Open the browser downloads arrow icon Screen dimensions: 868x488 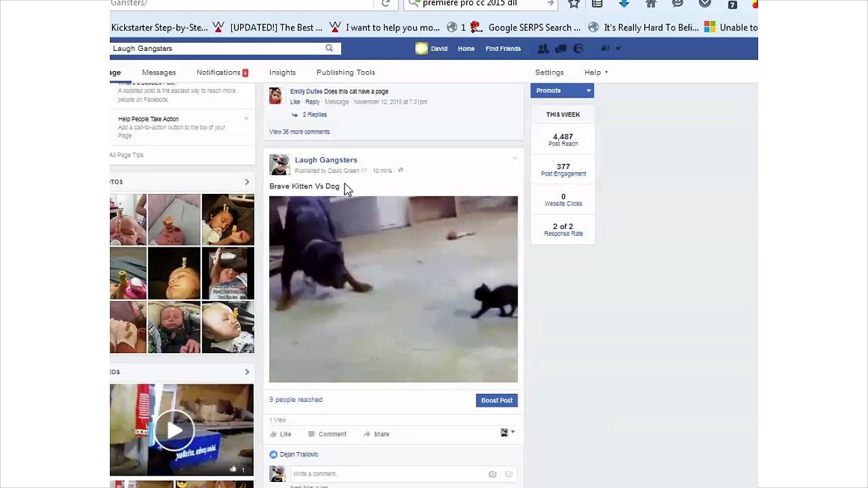click(624, 3)
